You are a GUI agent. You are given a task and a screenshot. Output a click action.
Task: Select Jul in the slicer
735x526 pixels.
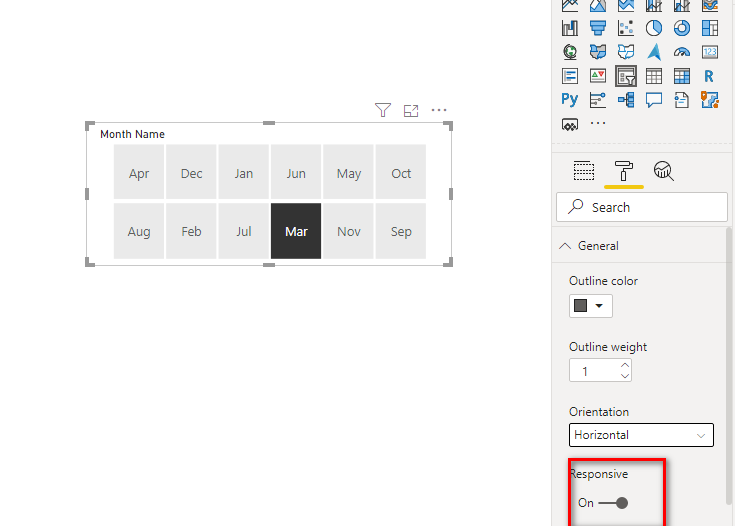click(x=244, y=231)
